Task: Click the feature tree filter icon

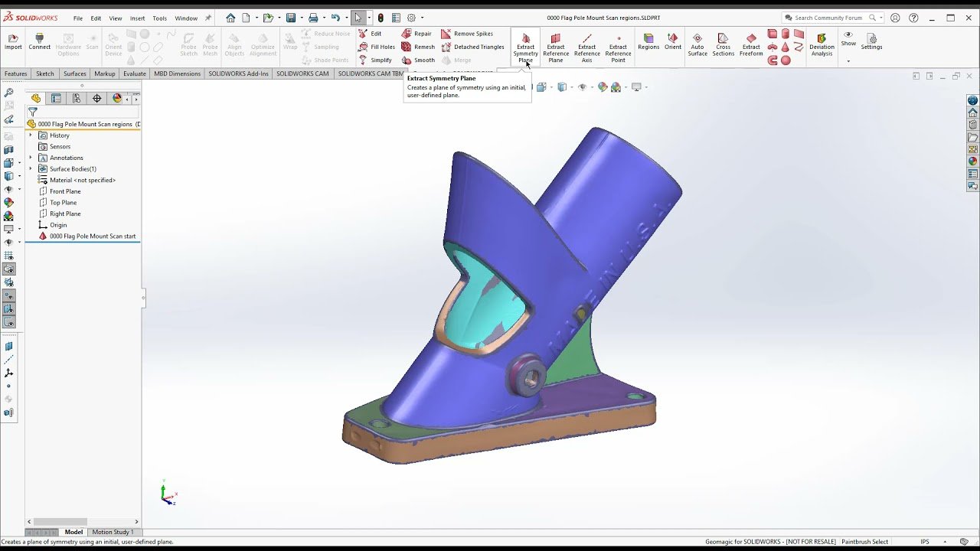Action: click(33, 112)
